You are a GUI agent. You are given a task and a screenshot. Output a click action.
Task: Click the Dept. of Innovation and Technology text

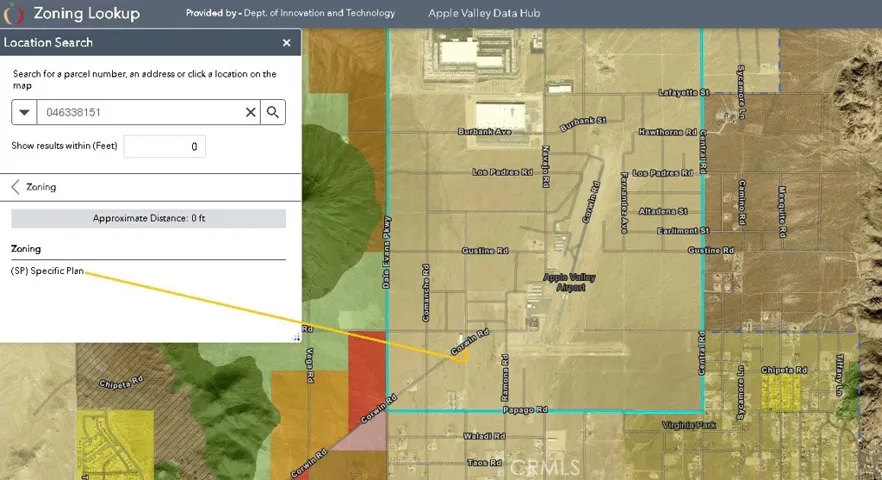click(x=319, y=13)
